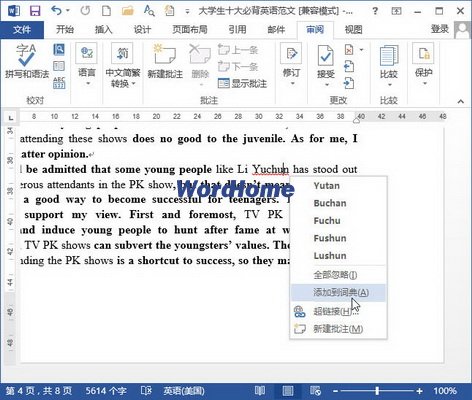Select Add to Dictionary (添加到词典)
The height and width of the screenshot is (400, 472).
pos(338,293)
